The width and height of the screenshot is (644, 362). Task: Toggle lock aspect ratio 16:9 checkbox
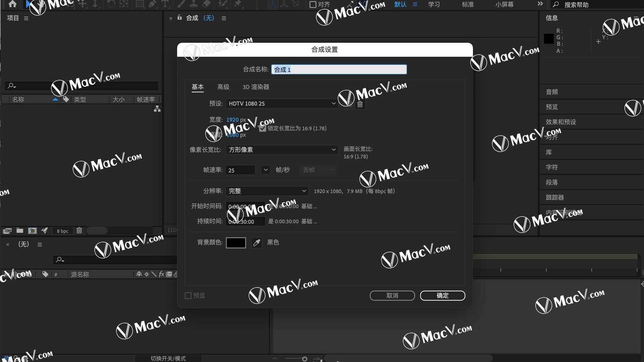(262, 128)
